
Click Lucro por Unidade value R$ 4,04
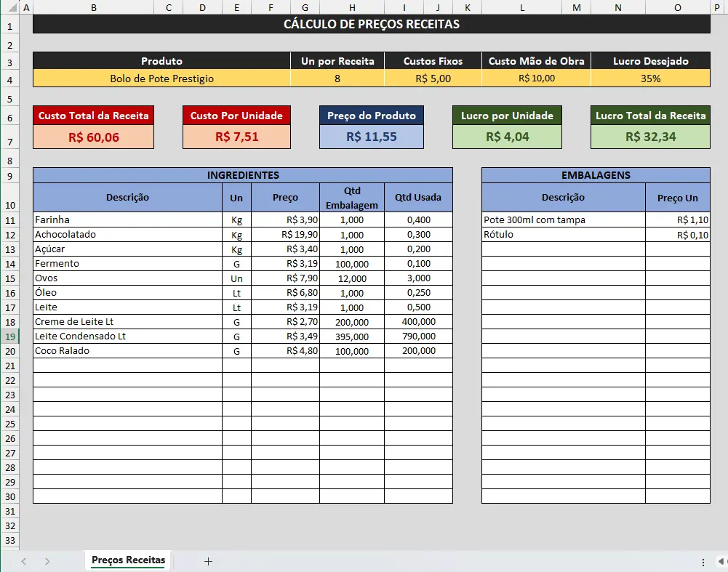[x=507, y=137]
